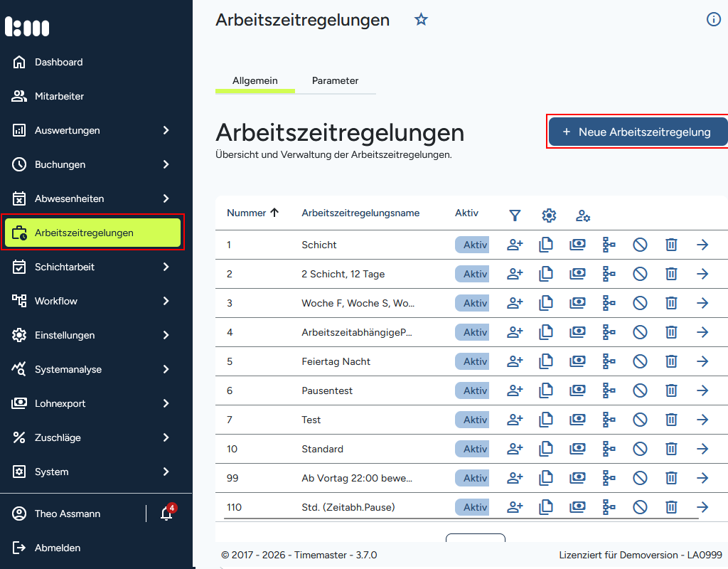Assign employee to Standard regulation
728x569 pixels.
(515, 448)
